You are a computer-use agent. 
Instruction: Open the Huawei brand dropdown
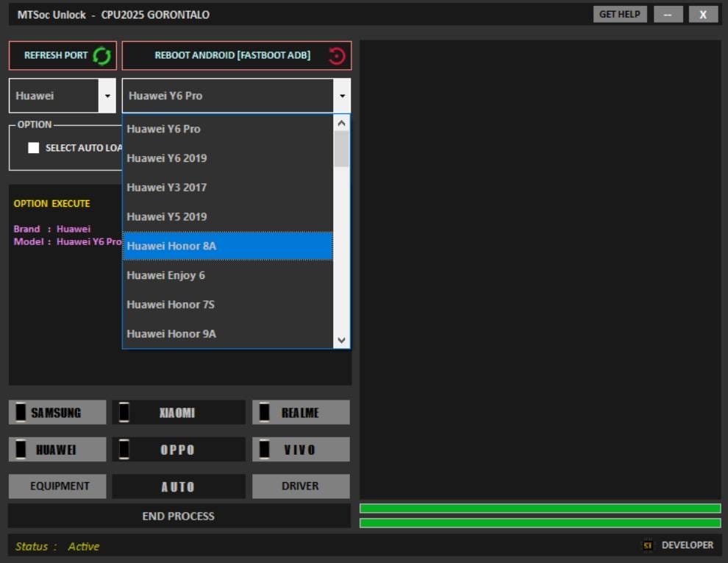pyautogui.click(x=107, y=95)
